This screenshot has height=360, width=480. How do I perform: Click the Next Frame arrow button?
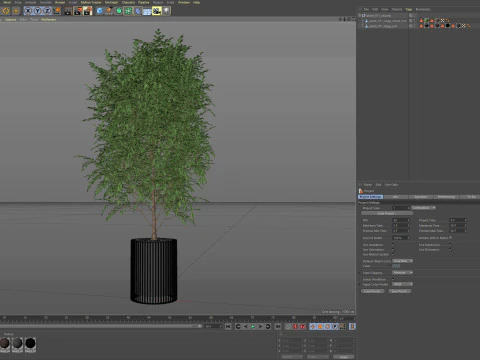tap(260, 327)
